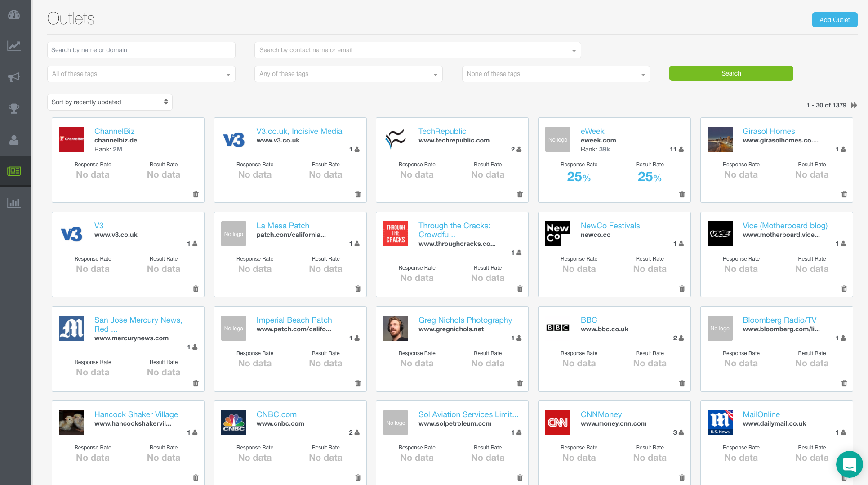Screen dimensions: 868x485
Task: Click the CNBC peacock logo thumbnail
Action: [234, 423]
